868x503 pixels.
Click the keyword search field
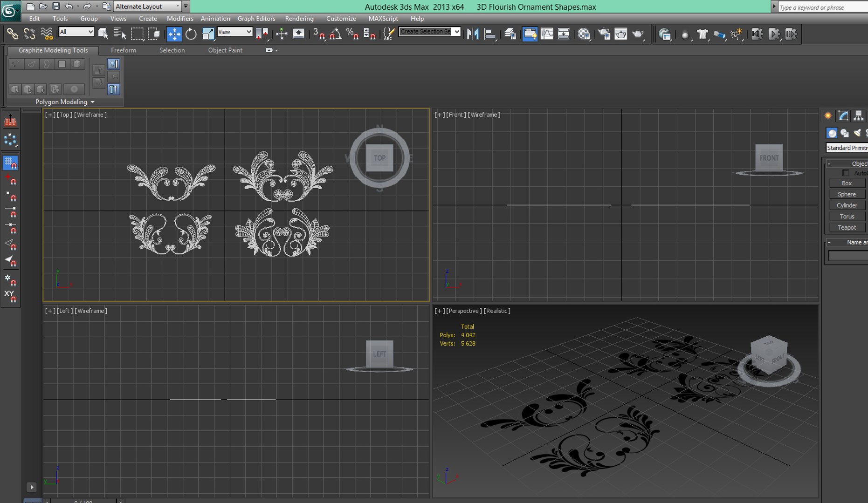[x=822, y=7]
